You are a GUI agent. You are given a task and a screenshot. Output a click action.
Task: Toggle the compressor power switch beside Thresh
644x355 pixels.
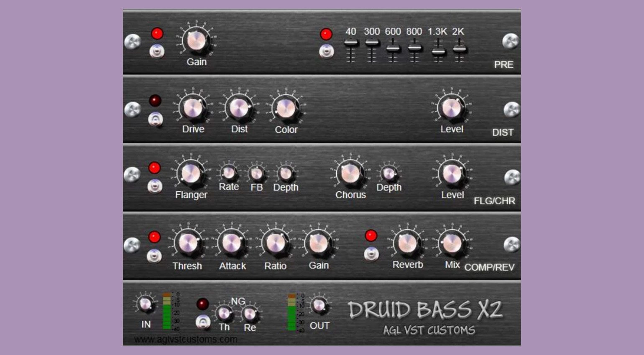pyautogui.click(x=154, y=256)
